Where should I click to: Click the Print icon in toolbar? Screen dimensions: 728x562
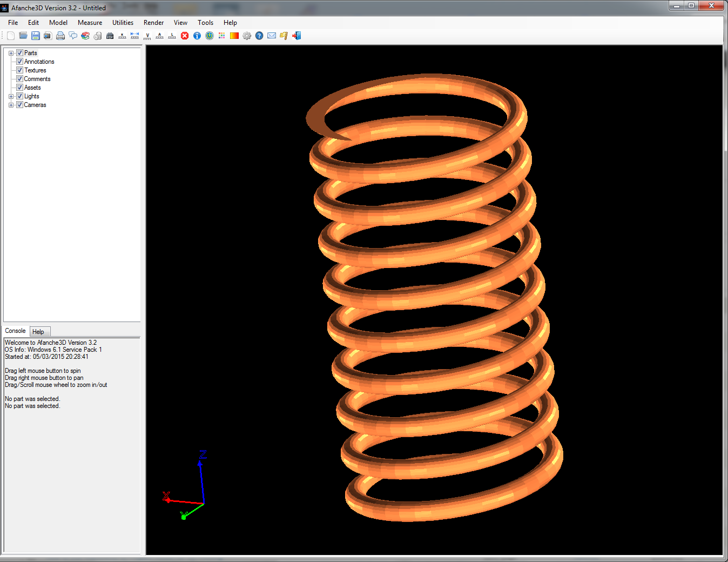[x=60, y=36]
